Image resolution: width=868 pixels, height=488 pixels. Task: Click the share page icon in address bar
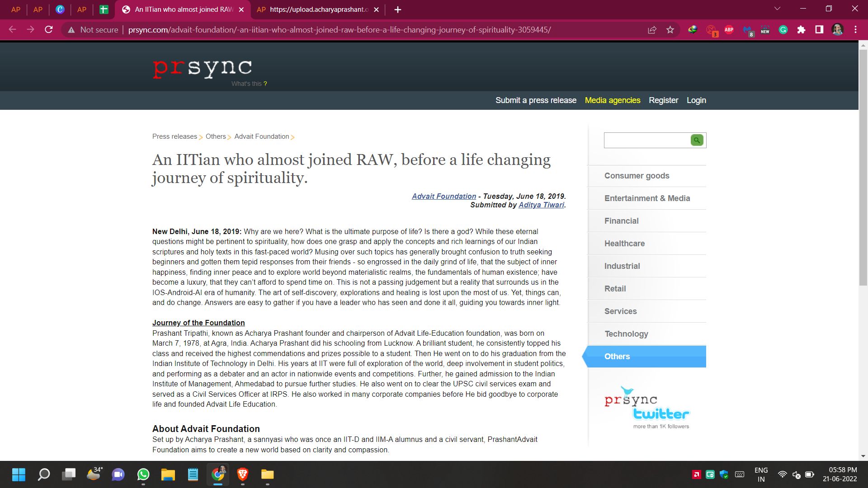652,30
